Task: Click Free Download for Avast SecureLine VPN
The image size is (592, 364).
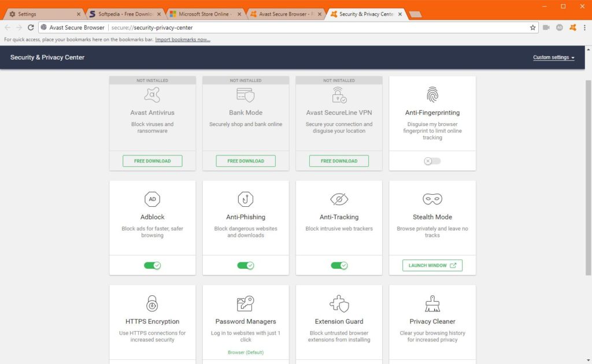Action: click(x=339, y=161)
